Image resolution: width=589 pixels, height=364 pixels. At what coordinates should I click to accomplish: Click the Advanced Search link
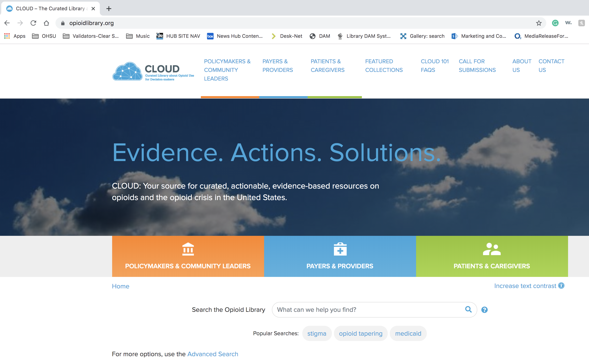[x=213, y=354]
